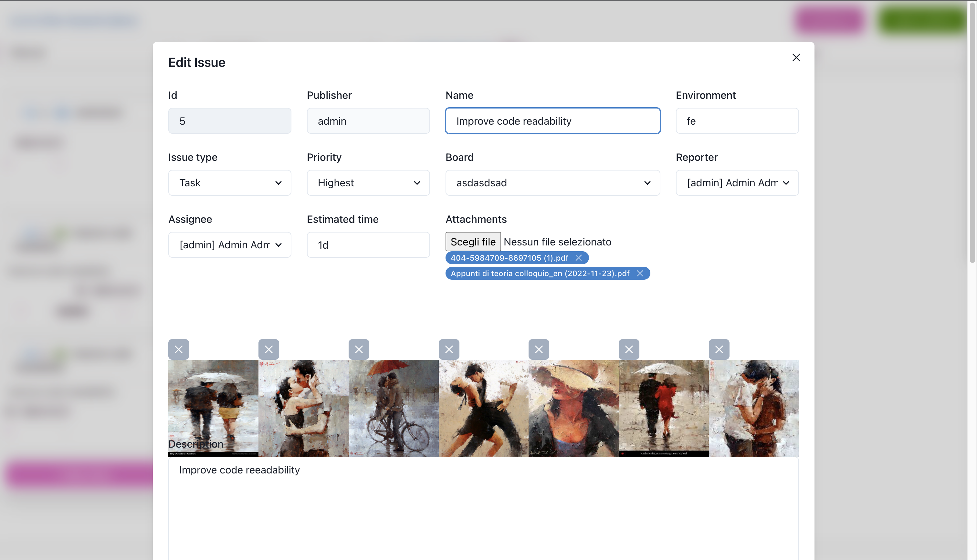
Task: Delete the second image of kissing couple
Action: (268, 349)
